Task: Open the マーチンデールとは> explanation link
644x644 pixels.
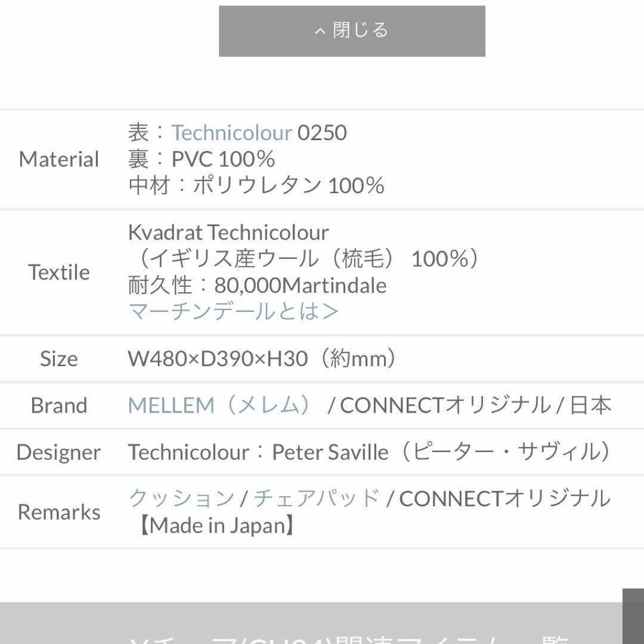Action: click(x=232, y=311)
